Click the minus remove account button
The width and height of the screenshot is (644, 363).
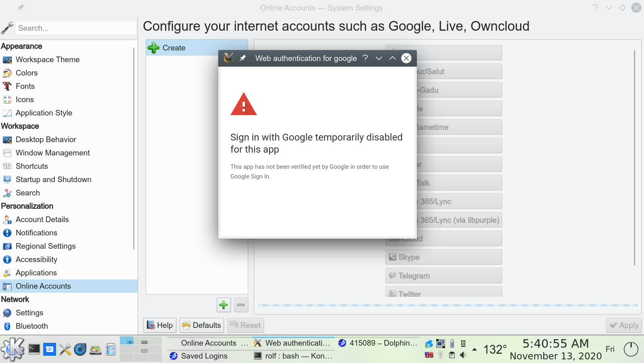(241, 305)
